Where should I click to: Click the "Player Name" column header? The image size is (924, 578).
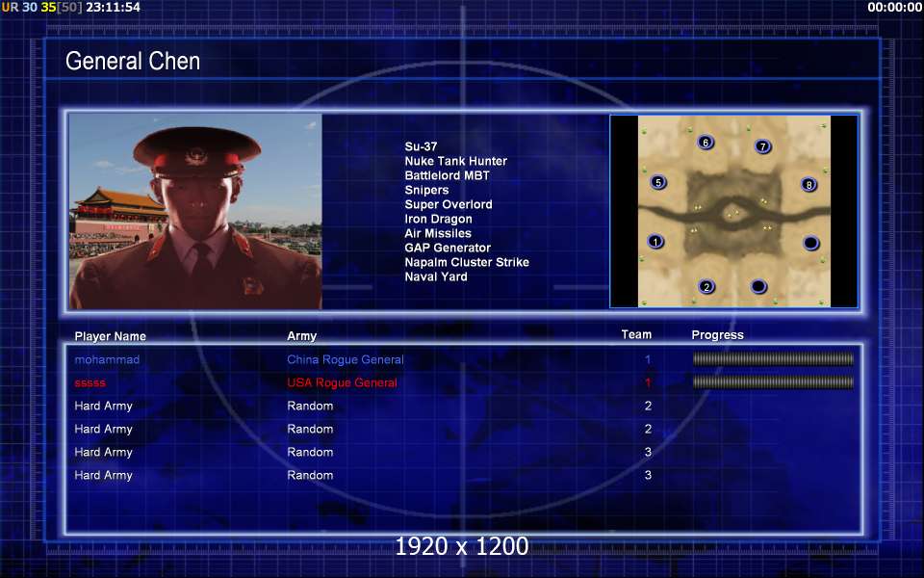(110, 336)
